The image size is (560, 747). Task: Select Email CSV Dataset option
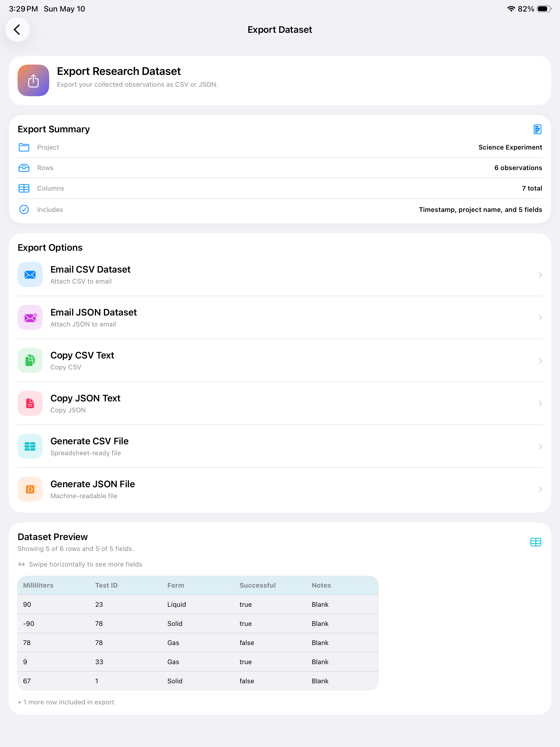pos(280,275)
